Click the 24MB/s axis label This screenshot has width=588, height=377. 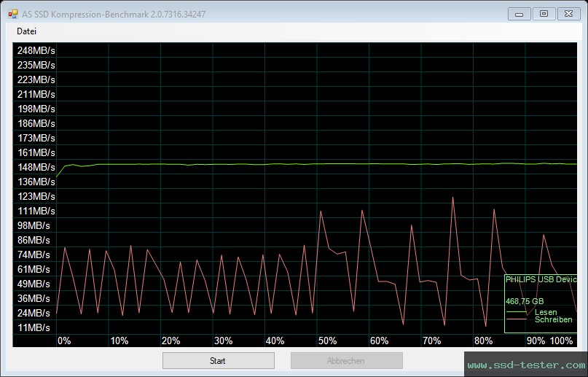tap(34, 313)
